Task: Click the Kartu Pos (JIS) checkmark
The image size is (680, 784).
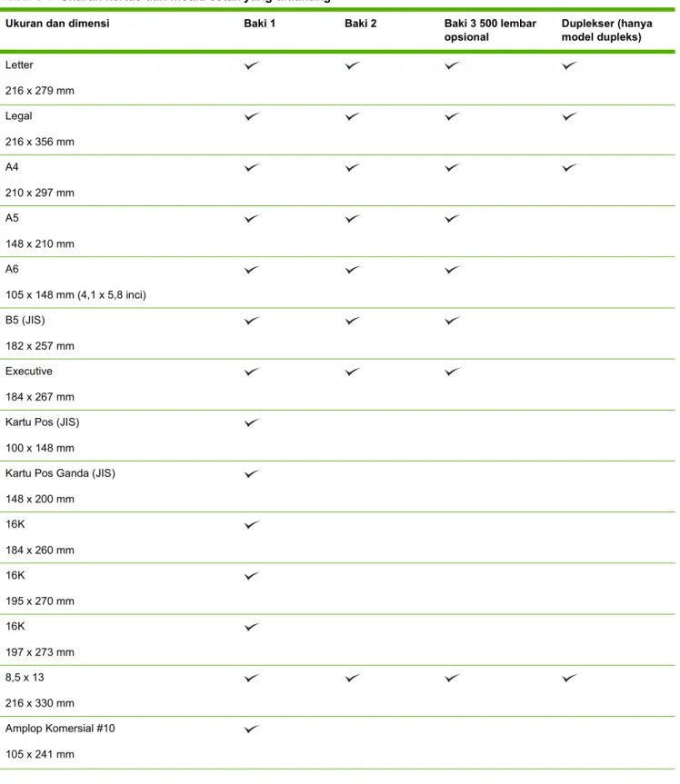Action: pyautogui.click(x=252, y=422)
